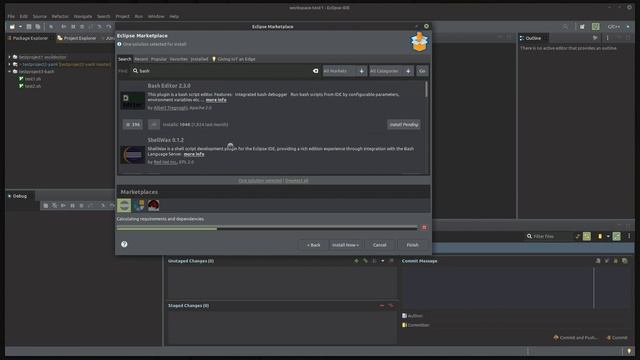Open the Window menu in menu bar
This screenshot has width=640, height=360.
pos(156,16)
